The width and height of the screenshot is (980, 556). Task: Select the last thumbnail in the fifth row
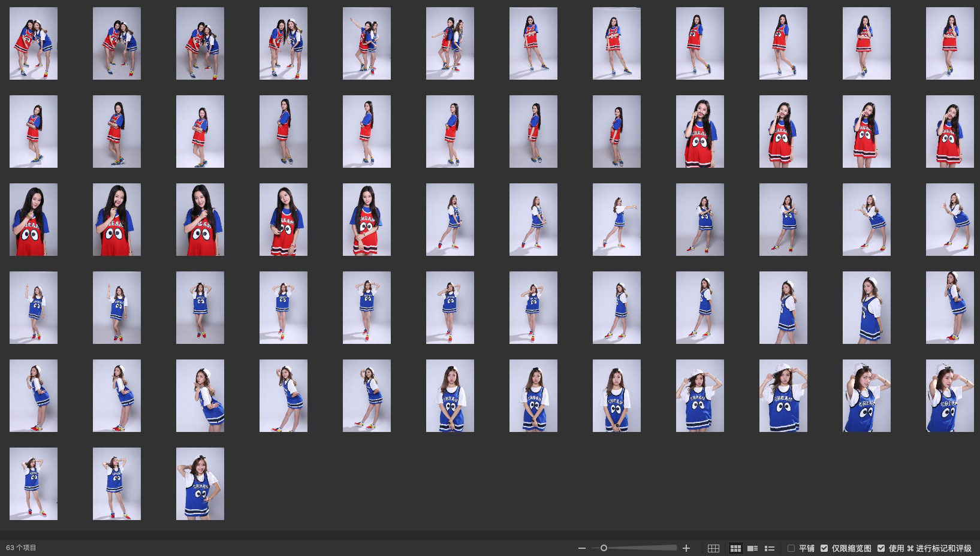tap(949, 395)
